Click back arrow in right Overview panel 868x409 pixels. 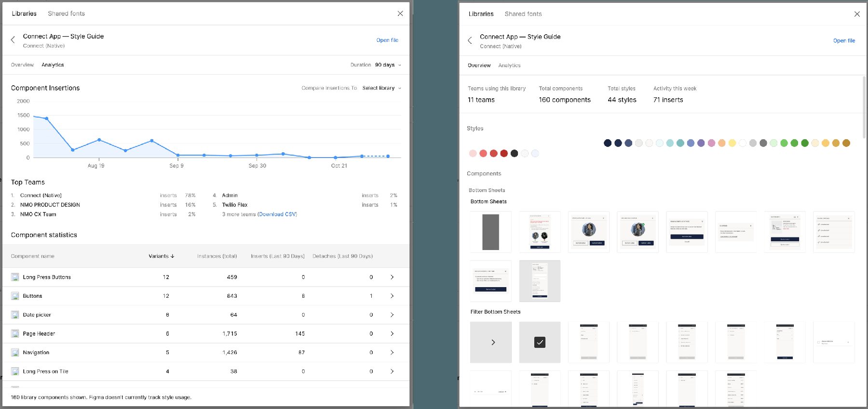coord(470,40)
